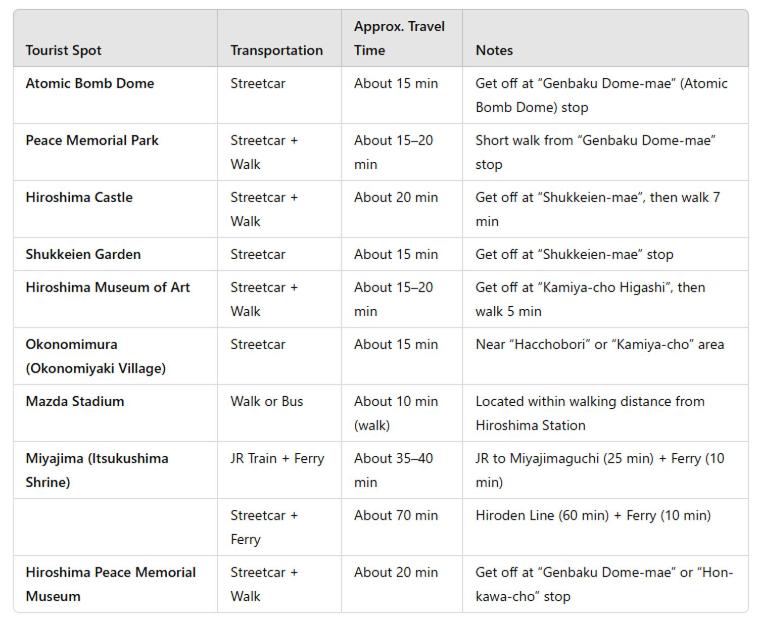Click the Mazda Stadium cell
Image resolution: width=758 pixels, height=618 pixels.
[x=75, y=401]
